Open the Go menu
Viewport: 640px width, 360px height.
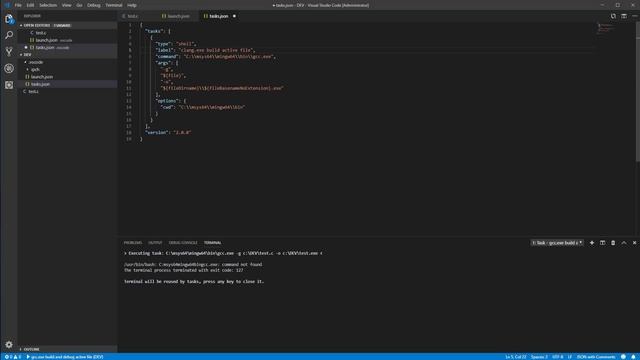(x=79, y=5)
